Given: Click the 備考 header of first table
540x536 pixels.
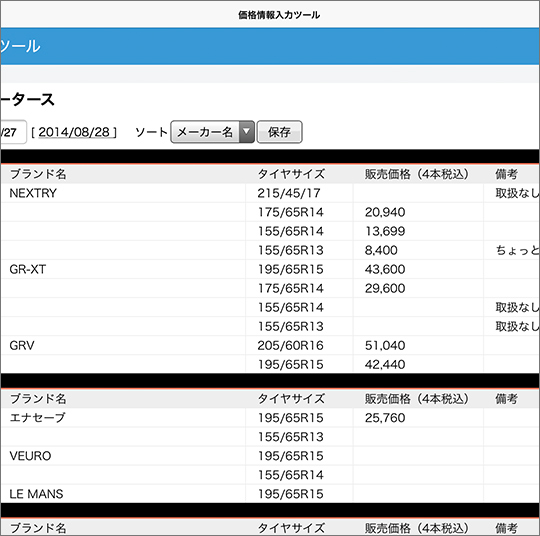Looking at the screenshot, I should 506,174.
